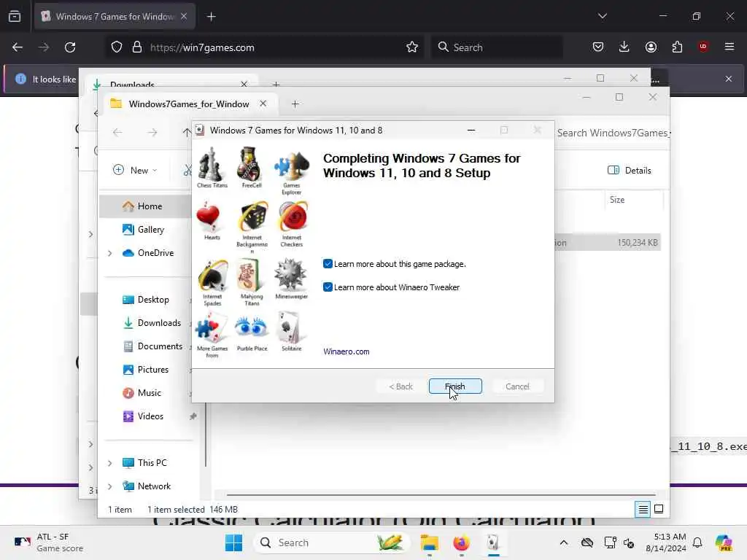
Task: Open Firefox Downloads panel icon
Action: [x=624, y=47]
